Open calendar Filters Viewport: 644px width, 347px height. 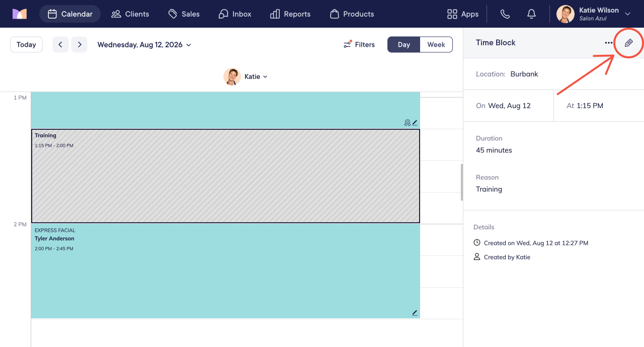tap(359, 44)
